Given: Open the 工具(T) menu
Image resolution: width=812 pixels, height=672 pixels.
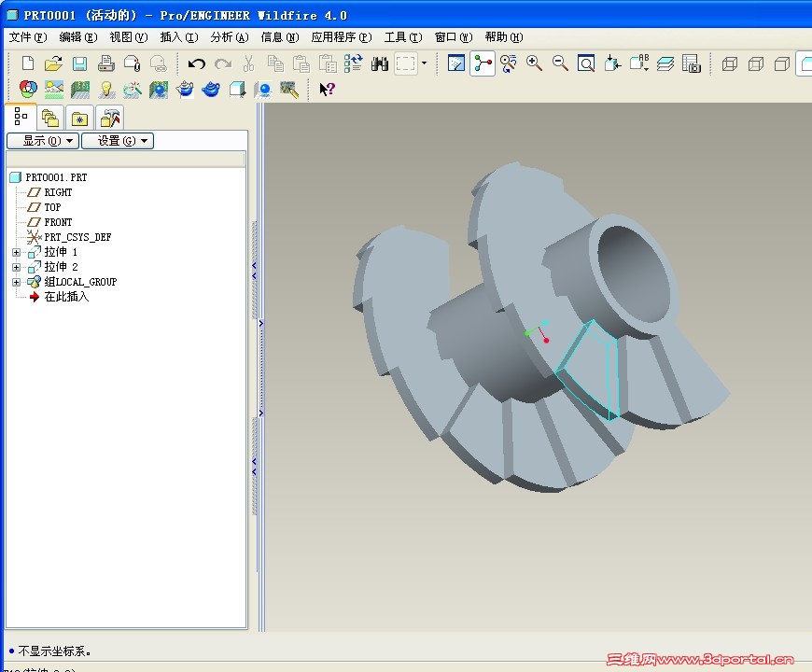Looking at the screenshot, I should [x=403, y=37].
